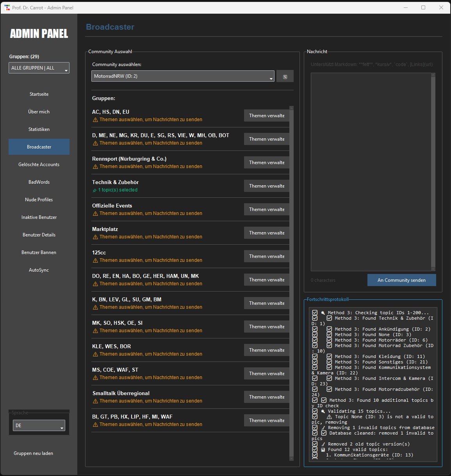Click warning icon under Marktplatz group
451x476 pixels.
pyautogui.click(x=95, y=237)
